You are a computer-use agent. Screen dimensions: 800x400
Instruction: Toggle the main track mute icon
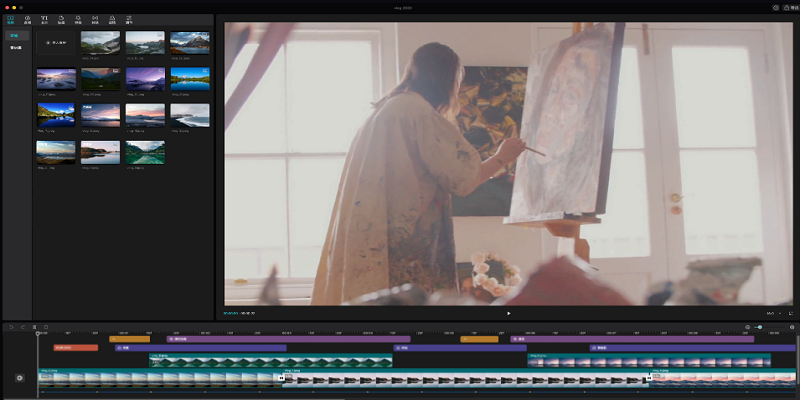tap(19, 378)
